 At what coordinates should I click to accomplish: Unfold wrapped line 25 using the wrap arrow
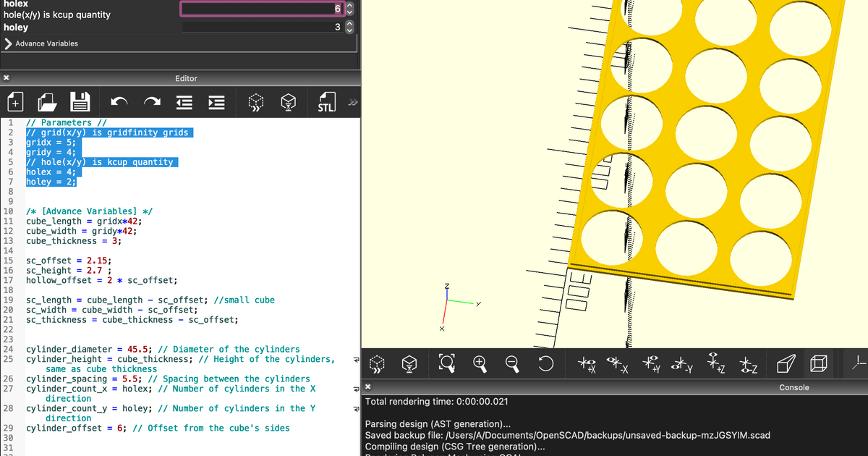pos(355,360)
